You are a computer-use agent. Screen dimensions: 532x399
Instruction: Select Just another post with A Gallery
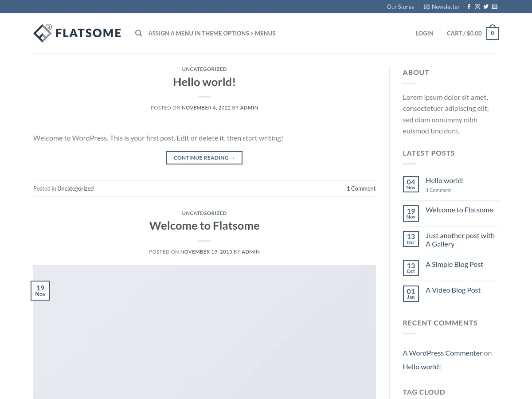pos(460,240)
